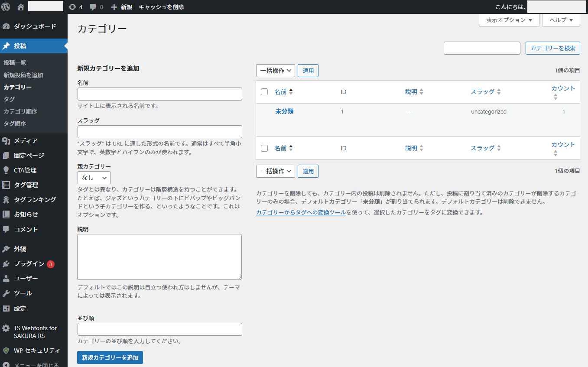Open the タグ submenu item
Screen dimensions: 588x367
tap(9, 99)
